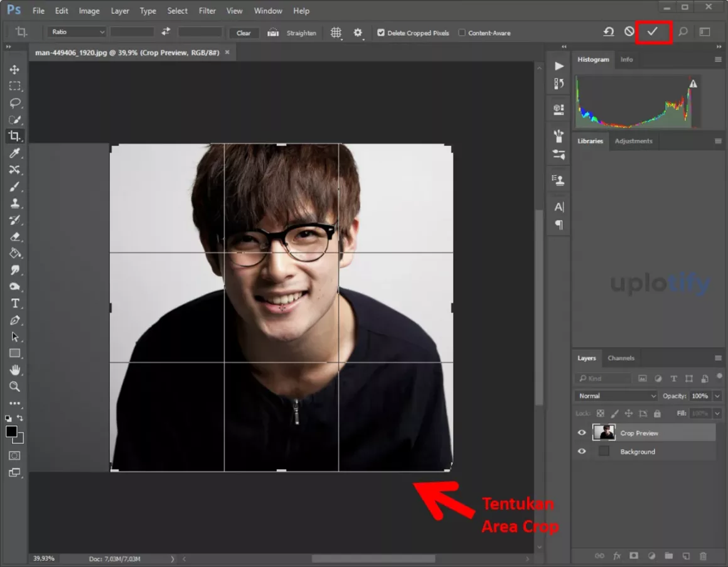
Task: Open Layers panel options menu
Action: click(x=718, y=358)
